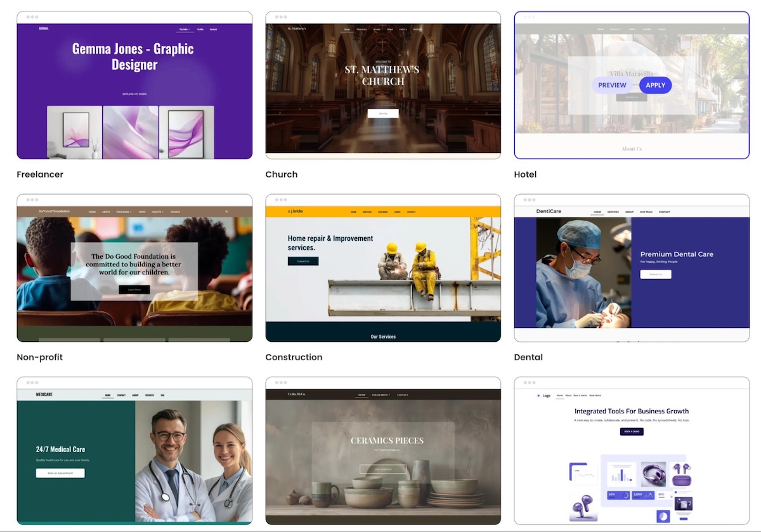The height and width of the screenshot is (532, 761).
Task: Select the Gemma Jones Freelancer template thumbnail
Action: [134, 85]
